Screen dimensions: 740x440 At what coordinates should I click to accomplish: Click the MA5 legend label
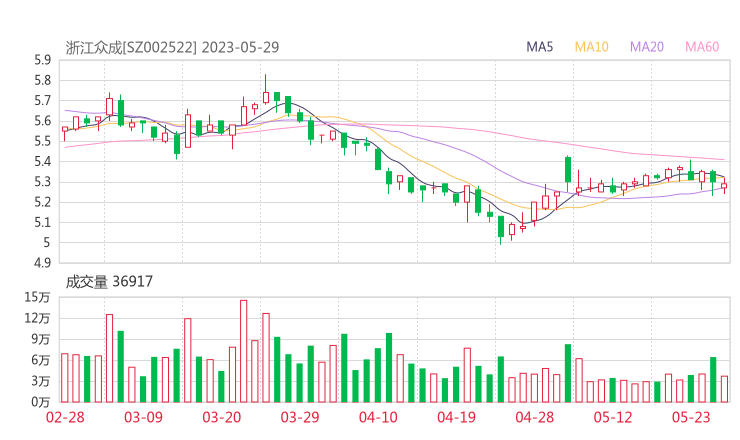pyautogui.click(x=539, y=47)
